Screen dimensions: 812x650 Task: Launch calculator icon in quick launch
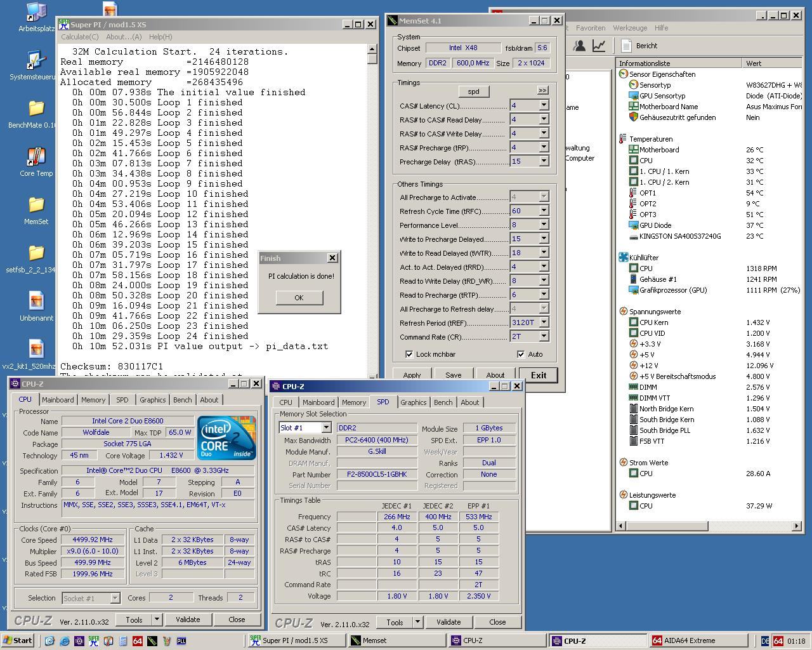pos(122,641)
